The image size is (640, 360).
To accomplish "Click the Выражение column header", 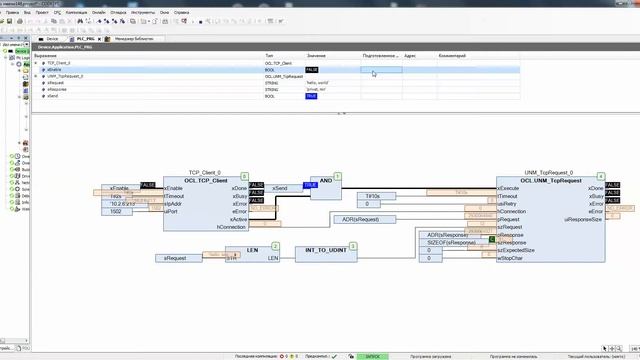I will [x=148, y=56].
